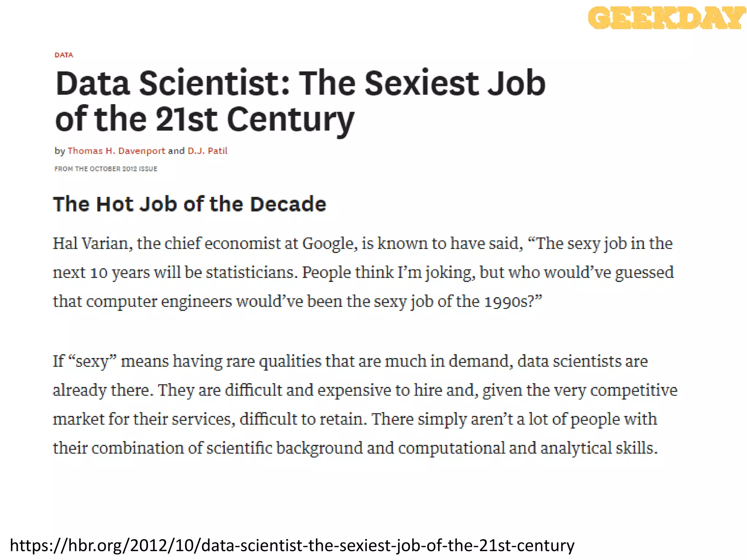Click '1990s' at end of quote
Image resolution: width=747 pixels, height=560 pixels.
505,302
